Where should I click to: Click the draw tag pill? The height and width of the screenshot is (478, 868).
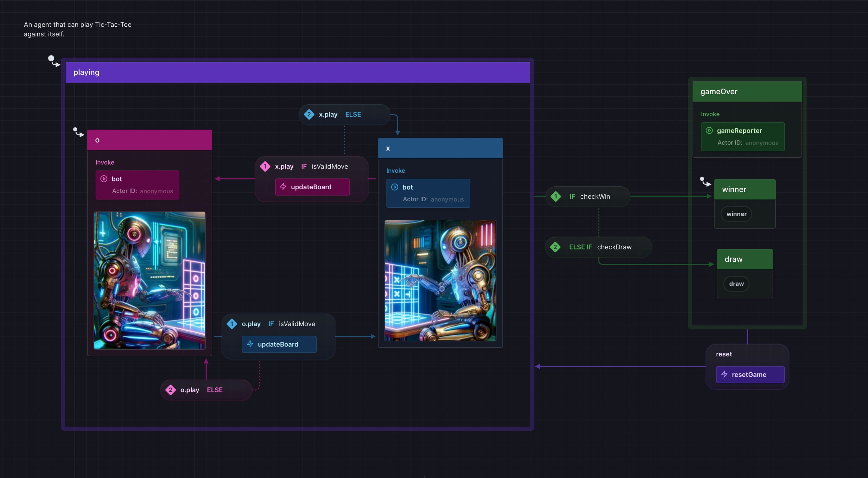736,283
